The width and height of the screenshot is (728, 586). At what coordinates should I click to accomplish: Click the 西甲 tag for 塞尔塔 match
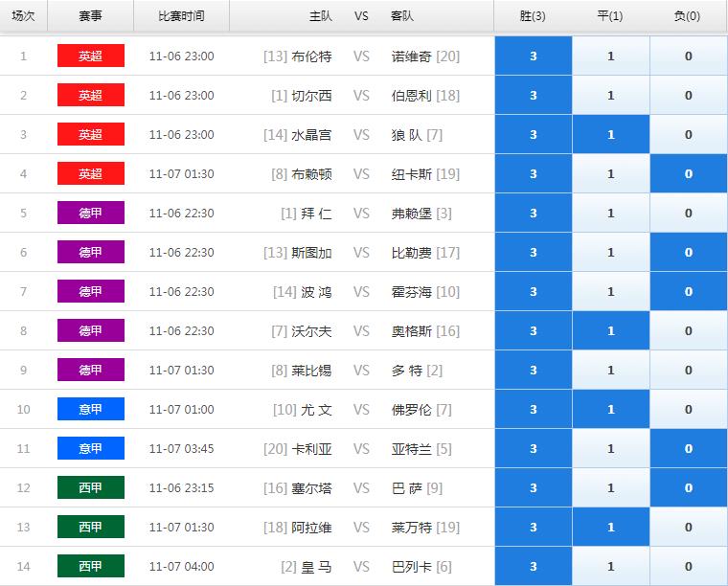(91, 487)
